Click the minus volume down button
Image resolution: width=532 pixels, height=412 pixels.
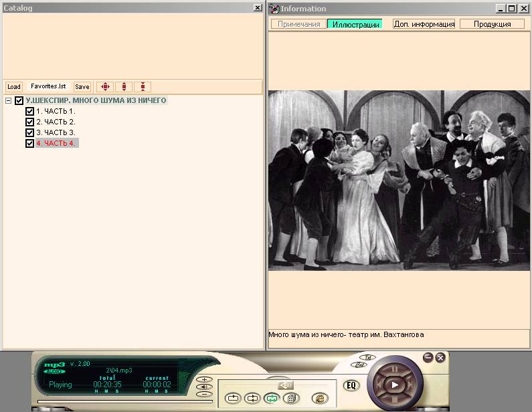[204, 394]
